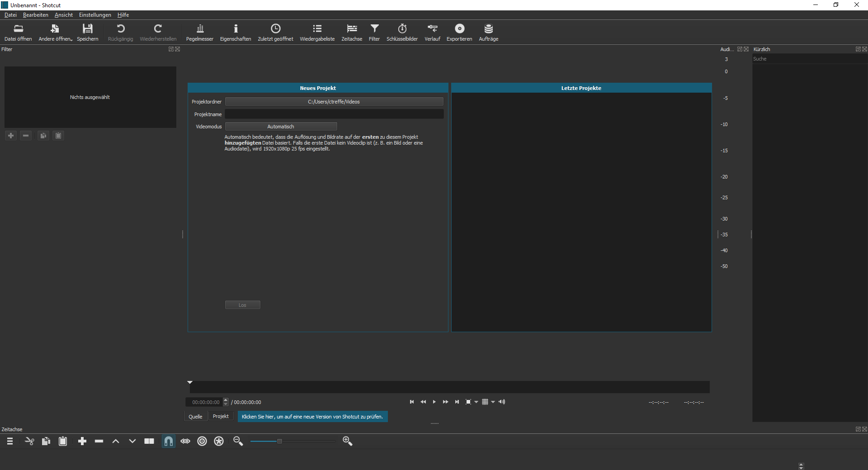Viewport: 868px width, 470px height.
Task: Open the Schlüsselbilder panel
Action: click(402, 33)
